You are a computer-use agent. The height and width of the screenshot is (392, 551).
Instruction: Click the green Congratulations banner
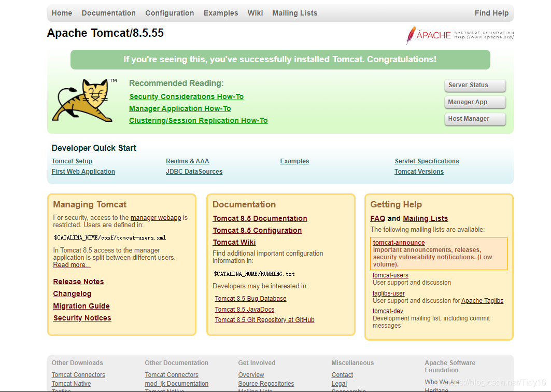280,60
